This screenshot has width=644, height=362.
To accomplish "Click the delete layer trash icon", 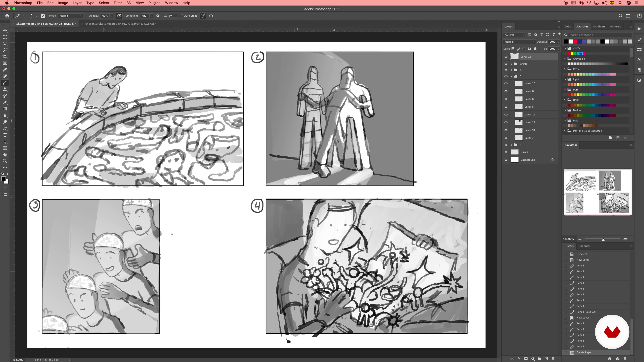I will [553, 358].
